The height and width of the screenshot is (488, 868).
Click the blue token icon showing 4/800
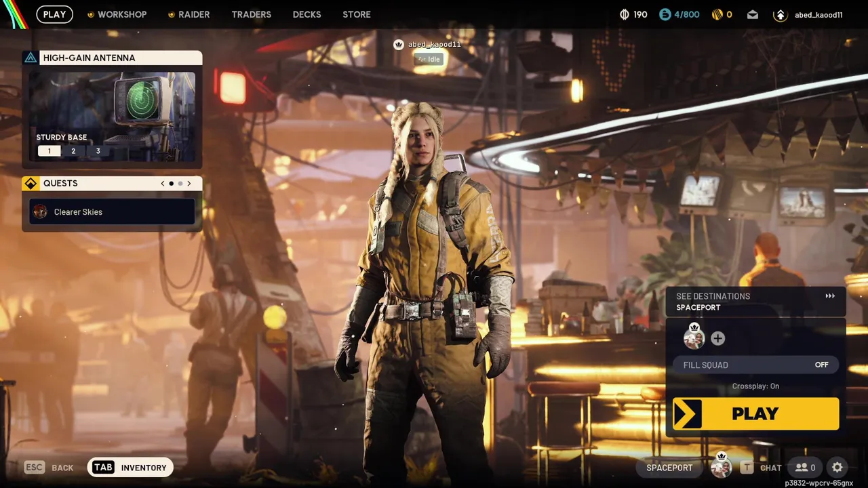665,14
